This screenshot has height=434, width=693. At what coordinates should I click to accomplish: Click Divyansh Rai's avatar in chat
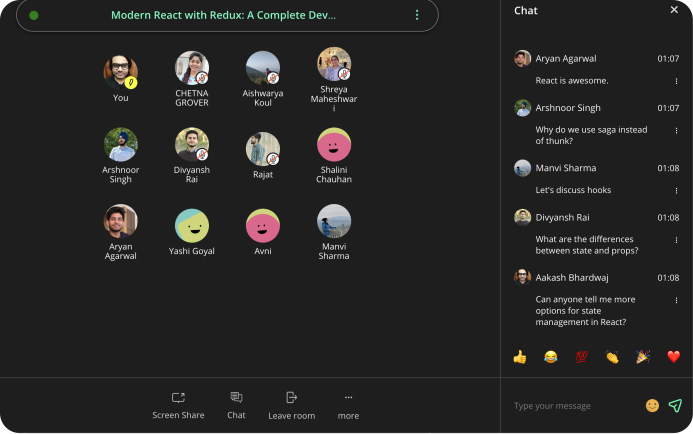(522, 217)
